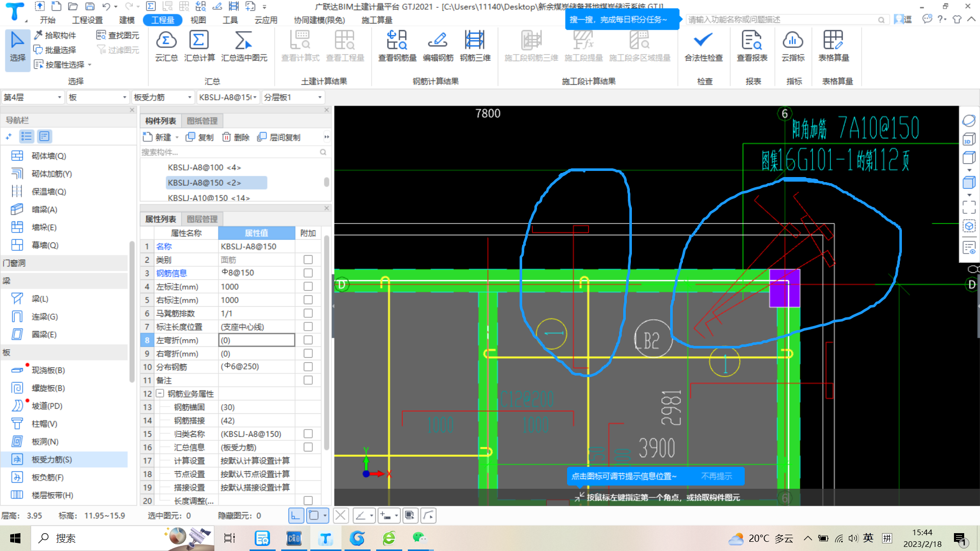Click the 搜一搜 points task banner
Image resolution: width=980 pixels, height=551 pixels.
coord(622,19)
